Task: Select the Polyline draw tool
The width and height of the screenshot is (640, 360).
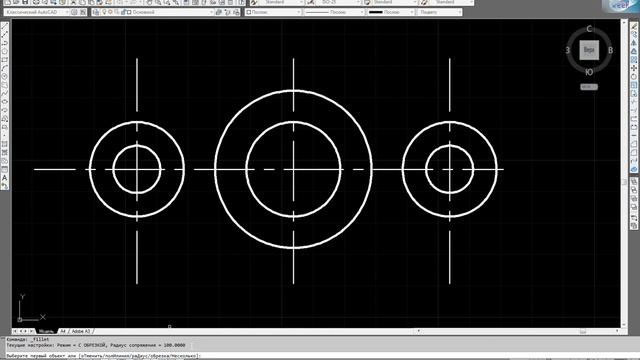Action: (4, 43)
